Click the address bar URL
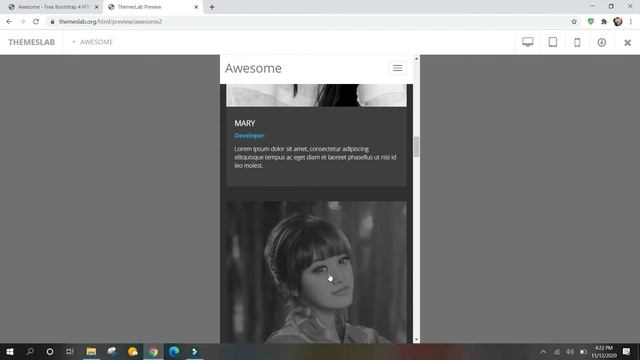Image resolution: width=640 pixels, height=360 pixels. pyautogui.click(x=110, y=22)
